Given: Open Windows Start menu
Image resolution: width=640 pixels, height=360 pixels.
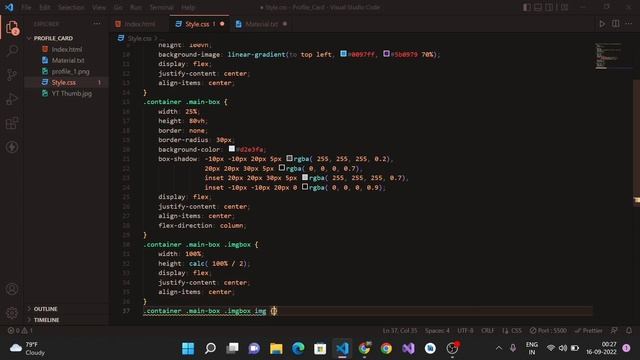Looking at the screenshot, I should coord(188,348).
